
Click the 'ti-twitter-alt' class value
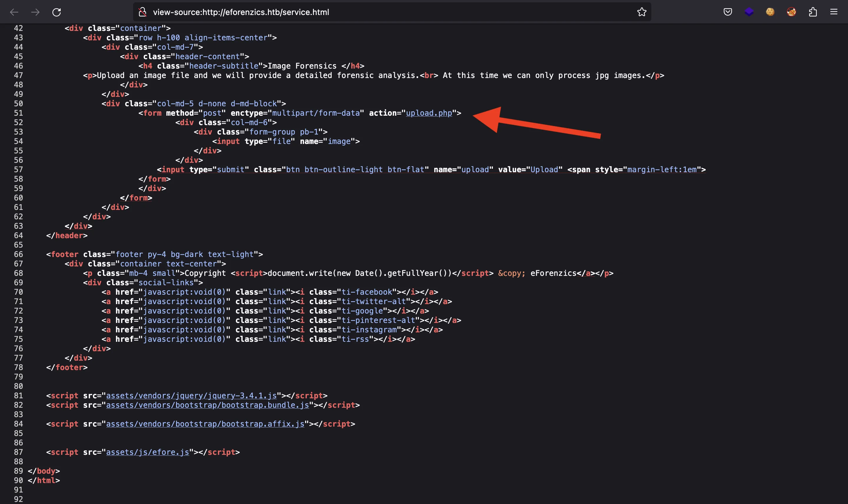click(374, 301)
